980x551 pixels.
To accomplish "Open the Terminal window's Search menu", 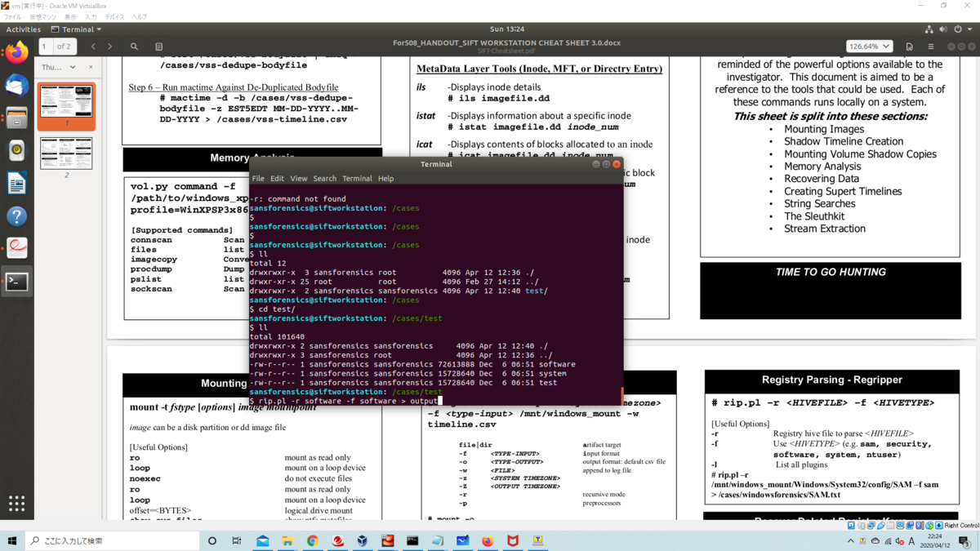I will (x=324, y=178).
